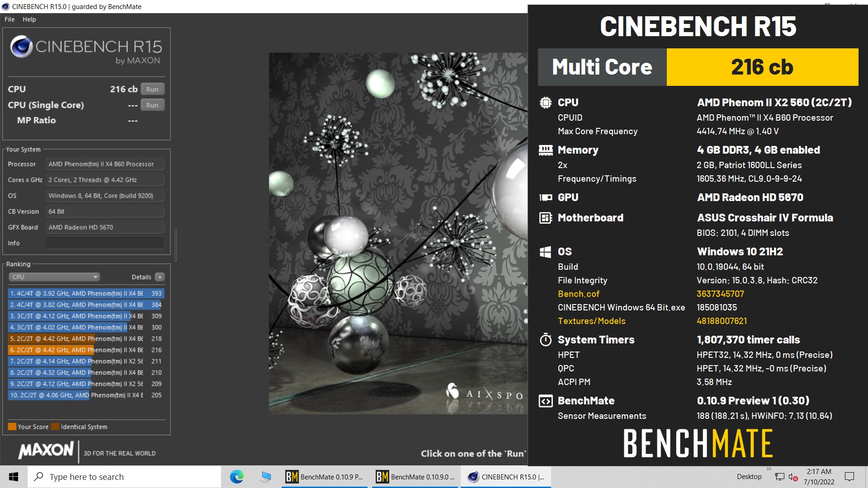The height and width of the screenshot is (488, 868).
Task: Click the BENCHMATE logo at bottom
Action: [x=698, y=443]
